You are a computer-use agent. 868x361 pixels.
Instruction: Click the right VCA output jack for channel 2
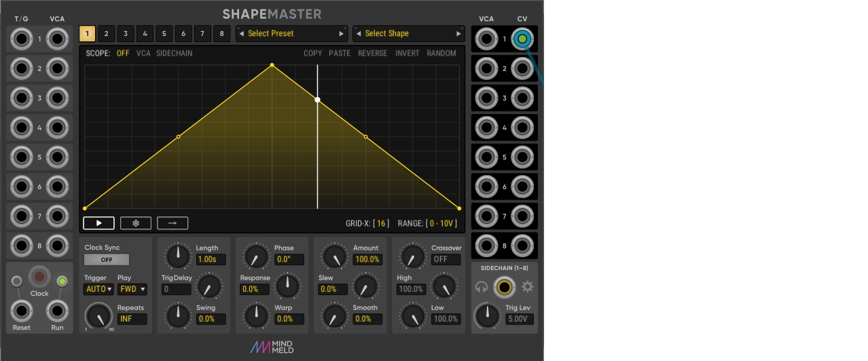[x=487, y=69]
